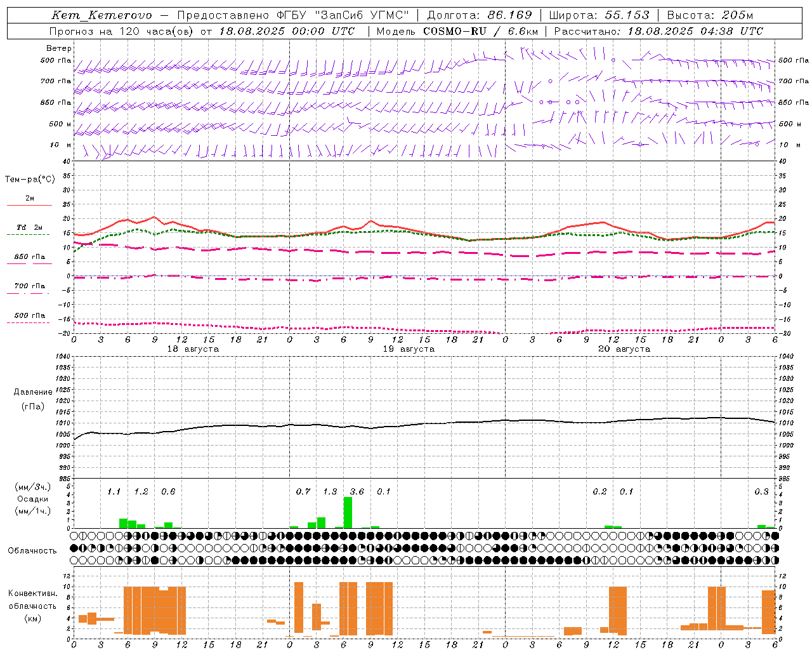Viewport: 812px width, 650px height.
Task: Click the station name "Kem_Kemerovo"
Action: point(101,15)
